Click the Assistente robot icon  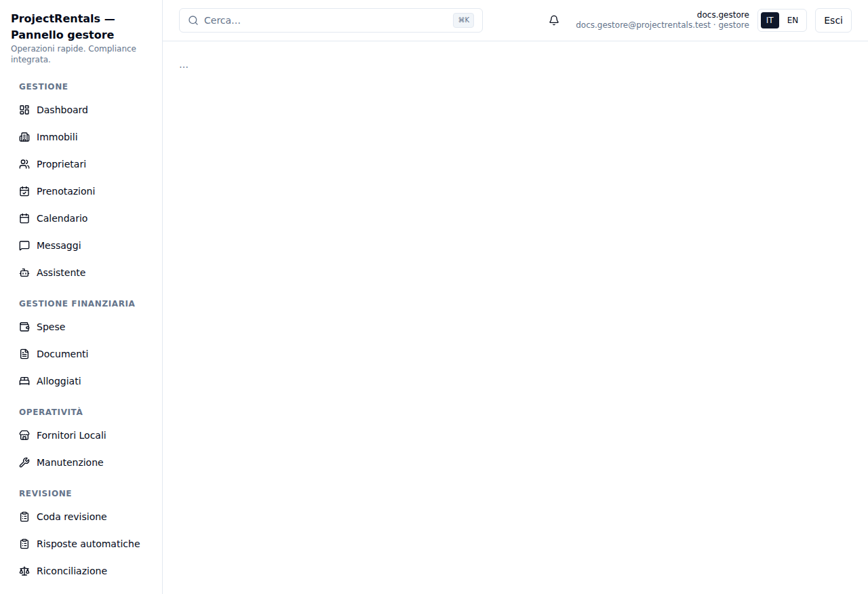point(24,273)
